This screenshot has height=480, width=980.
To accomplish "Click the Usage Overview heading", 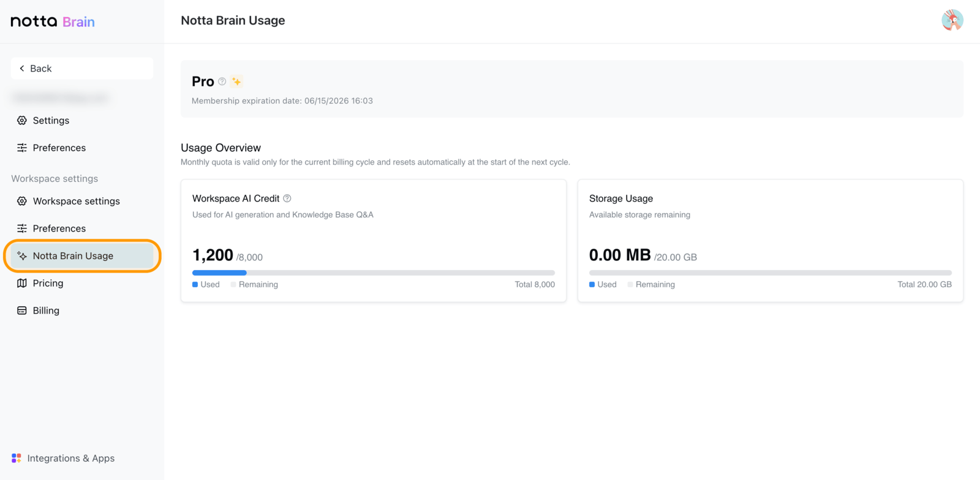I will pyautogui.click(x=221, y=148).
